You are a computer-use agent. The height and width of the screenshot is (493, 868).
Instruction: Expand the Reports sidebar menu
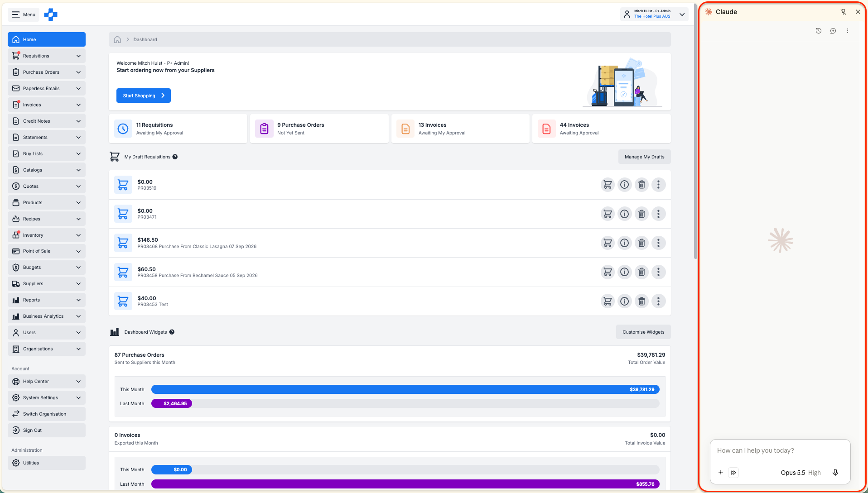(47, 300)
